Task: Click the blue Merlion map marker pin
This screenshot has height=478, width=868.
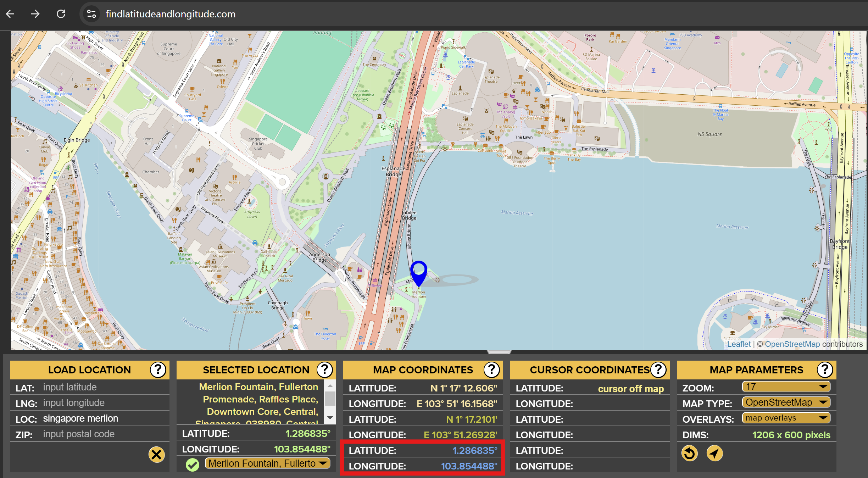Action: tap(418, 273)
